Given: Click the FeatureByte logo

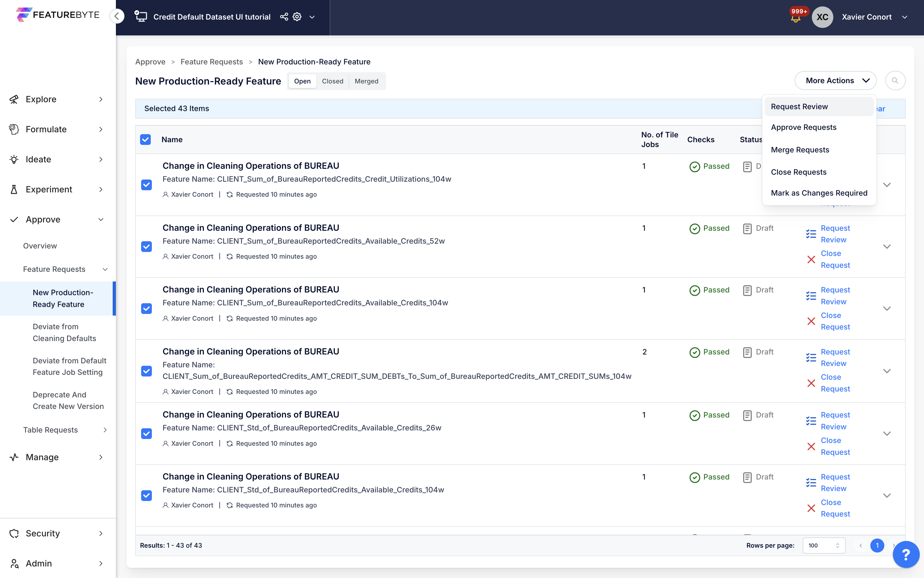Looking at the screenshot, I should [x=58, y=14].
